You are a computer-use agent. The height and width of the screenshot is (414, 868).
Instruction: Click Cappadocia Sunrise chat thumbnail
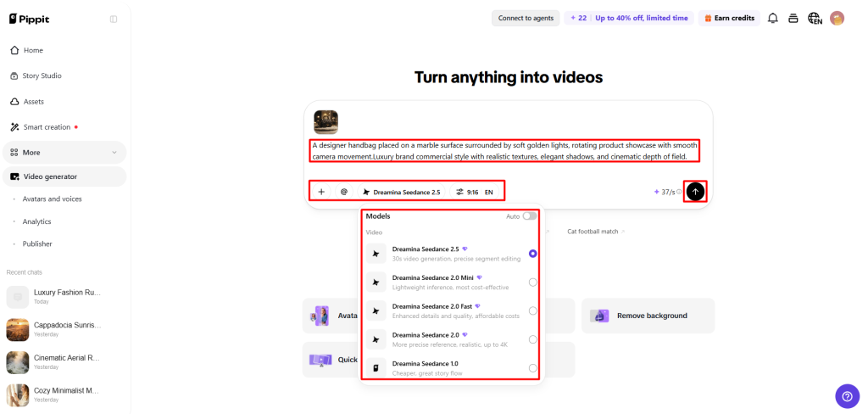pos(18,330)
